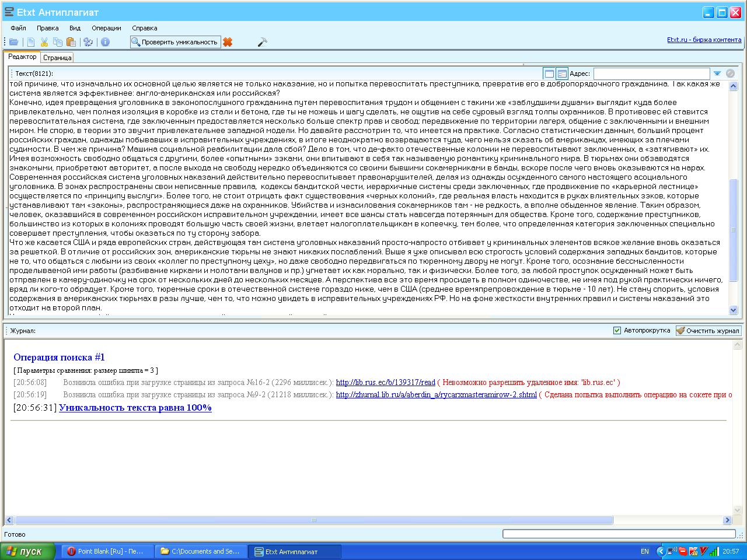
Task: Toggle the Автопрокрутка checkbox
Action: [x=617, y=331]
